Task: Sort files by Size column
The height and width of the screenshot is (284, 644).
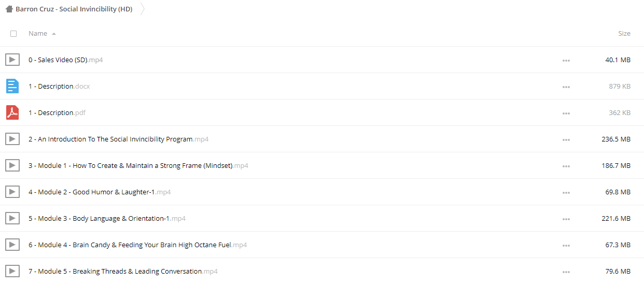Action: [624, 33]
